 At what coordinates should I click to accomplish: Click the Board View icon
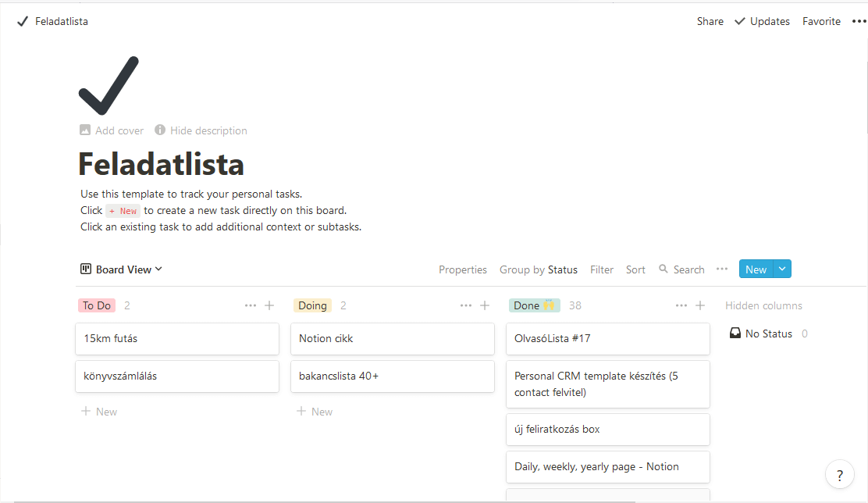[86, 269]
